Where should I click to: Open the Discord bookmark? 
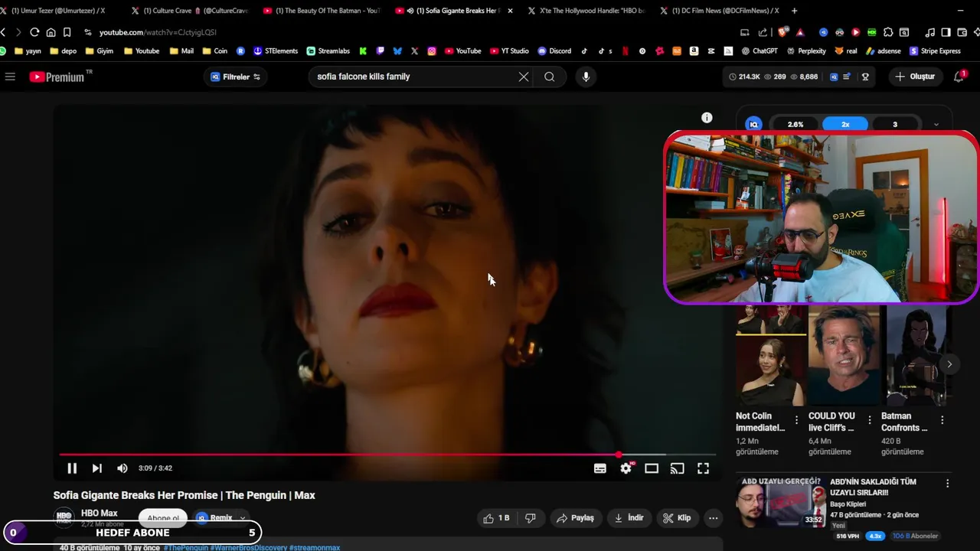[x=554, y=51]
